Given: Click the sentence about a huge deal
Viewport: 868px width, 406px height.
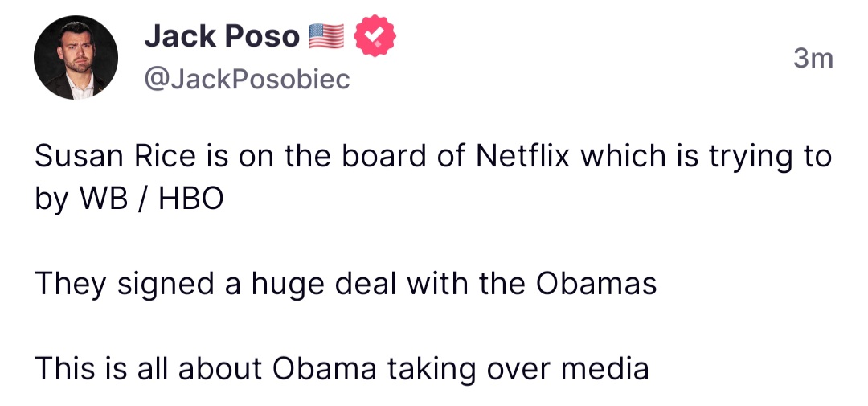Looking at the screenshot, I should 346,283.
